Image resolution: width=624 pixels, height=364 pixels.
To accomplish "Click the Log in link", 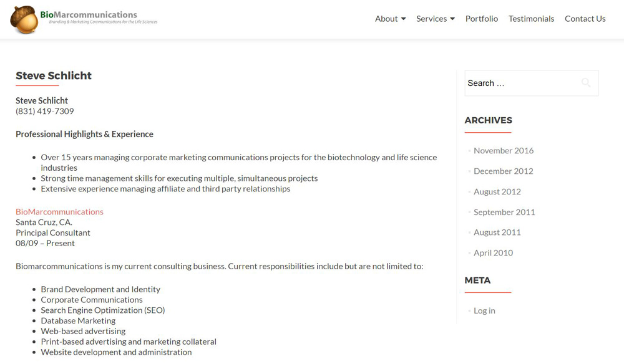I will click(x=484, y=310).
